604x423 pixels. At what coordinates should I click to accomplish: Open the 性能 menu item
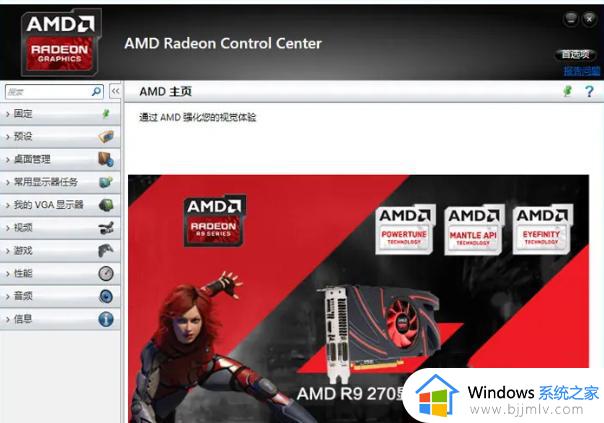tap(60, 273)
